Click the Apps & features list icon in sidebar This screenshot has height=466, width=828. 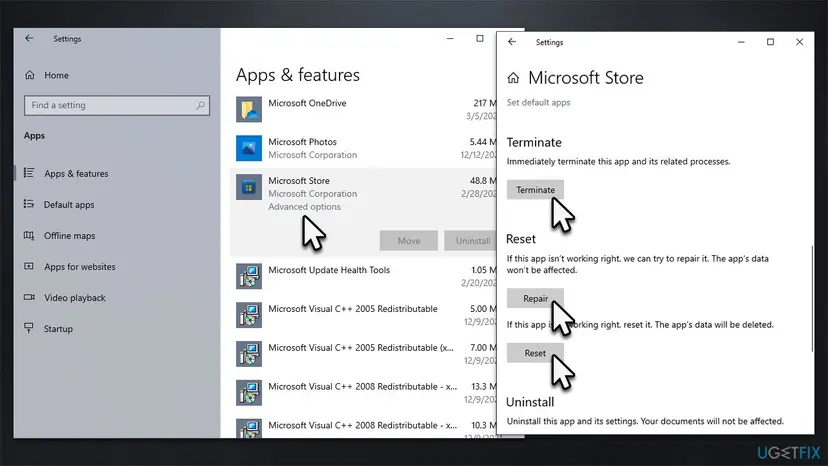tap(29, 173)
